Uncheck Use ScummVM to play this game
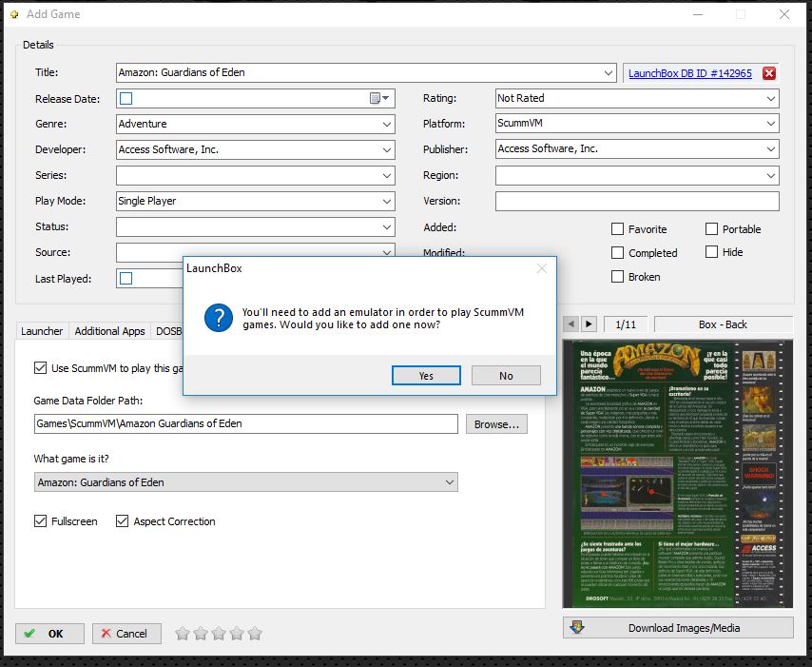The height and width of the screenshot is (667, 812). [40, 368]
